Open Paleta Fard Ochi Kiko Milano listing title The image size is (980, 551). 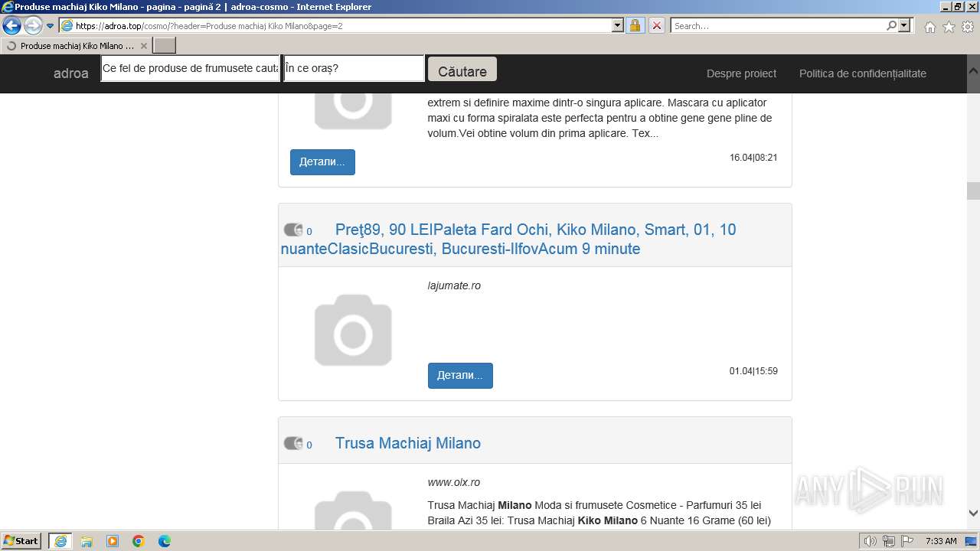(508, 239)
